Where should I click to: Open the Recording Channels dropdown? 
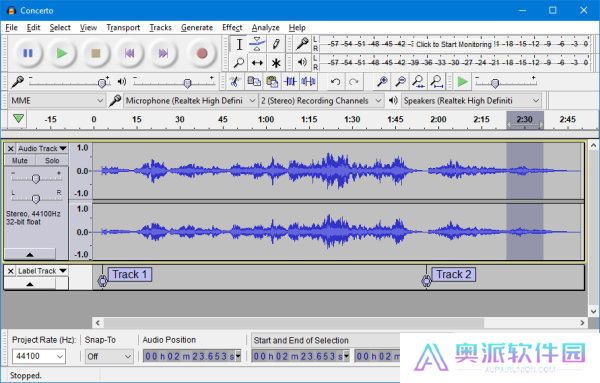pos(321,101)
